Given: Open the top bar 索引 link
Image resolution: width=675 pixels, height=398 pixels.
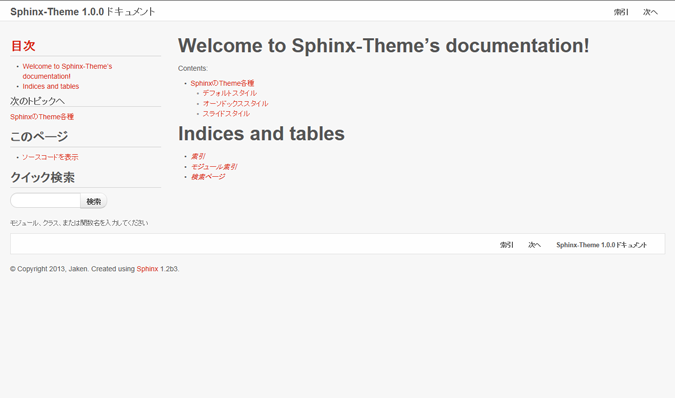Looking at the screenshot, I should (621, 12).
